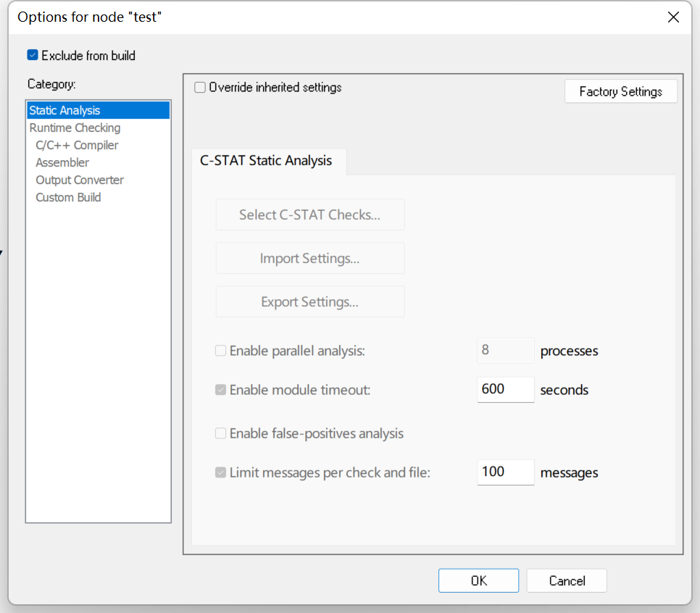
Task: Toggle Enable module timeout checkbox
Action: 220,390
